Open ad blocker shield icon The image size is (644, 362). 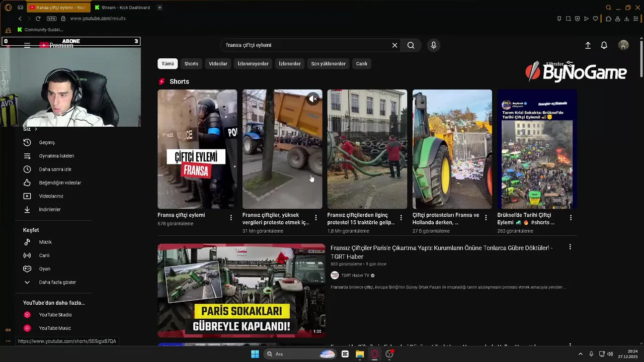tap(577, 19)
